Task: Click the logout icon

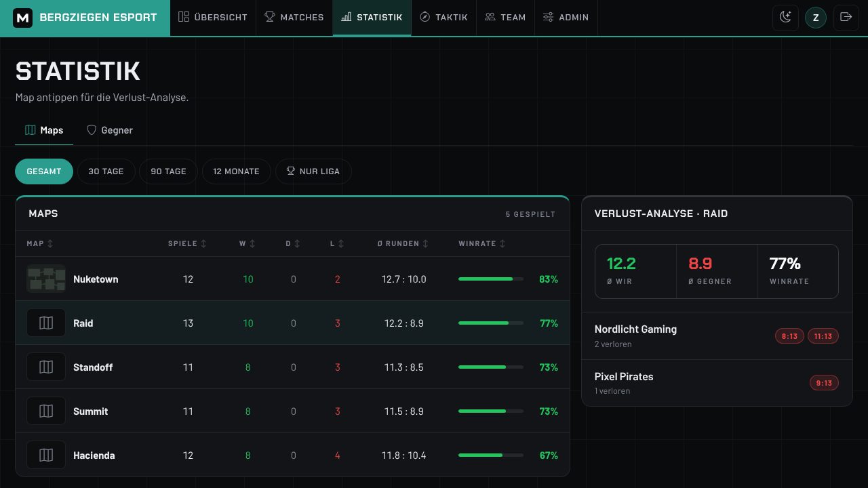Action: coord(846,18)
